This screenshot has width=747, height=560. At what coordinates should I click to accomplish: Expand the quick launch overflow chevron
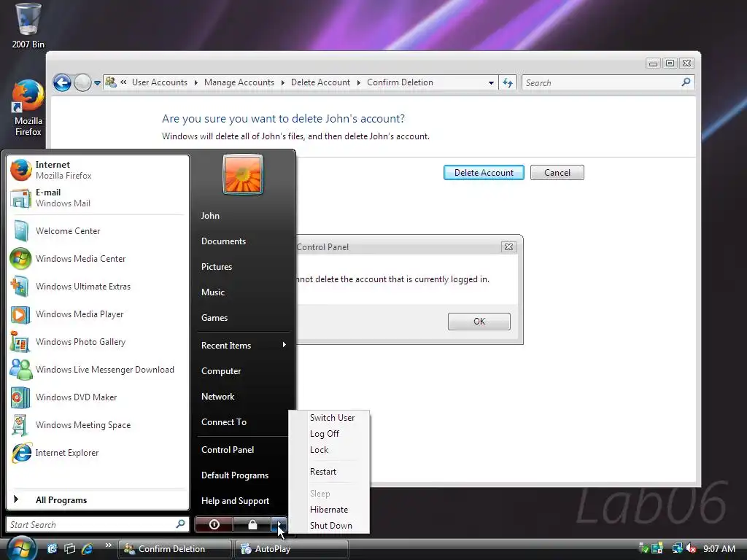pyautogui.click(x=108, y=545)
